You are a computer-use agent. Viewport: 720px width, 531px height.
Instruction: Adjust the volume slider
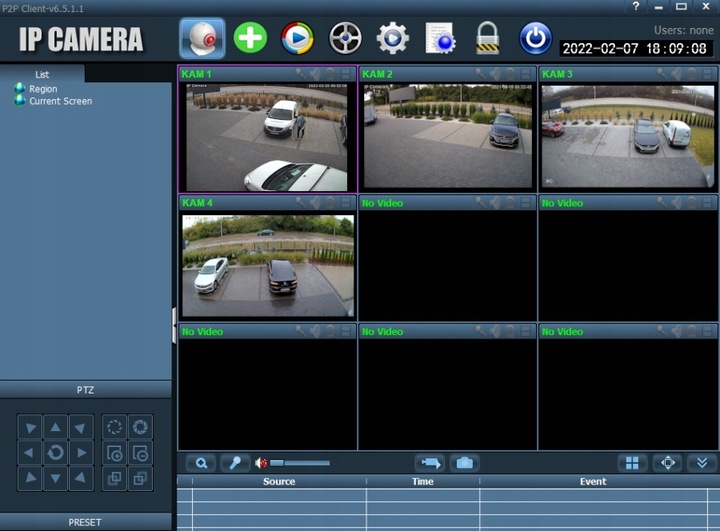(x=300, y=463)
